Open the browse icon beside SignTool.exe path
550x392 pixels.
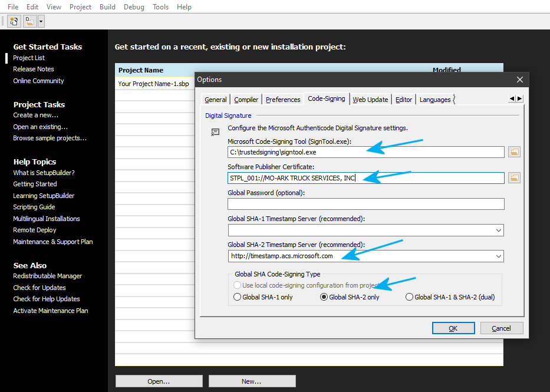click(x=513, y=151)
